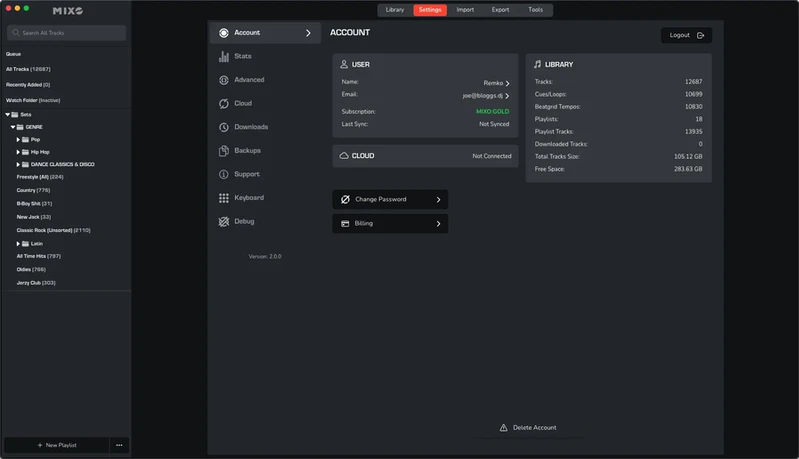Select Watch Folder (Inactive)

[x=33, y=100]
